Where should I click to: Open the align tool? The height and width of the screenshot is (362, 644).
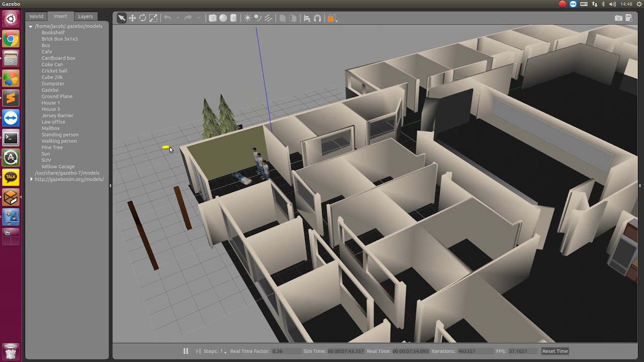pos(307,18)
